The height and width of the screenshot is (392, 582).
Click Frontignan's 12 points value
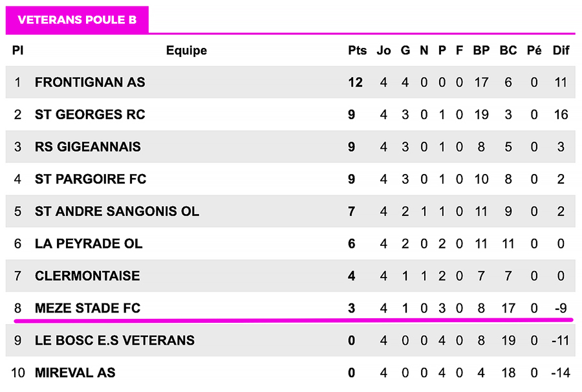pyautogui.click(x=355, y=83)
